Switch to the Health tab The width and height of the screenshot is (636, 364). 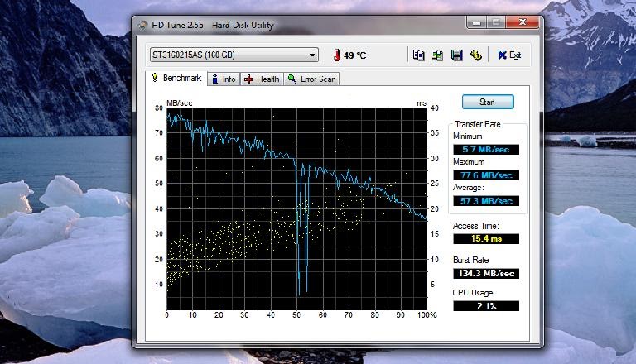(262, 79)
